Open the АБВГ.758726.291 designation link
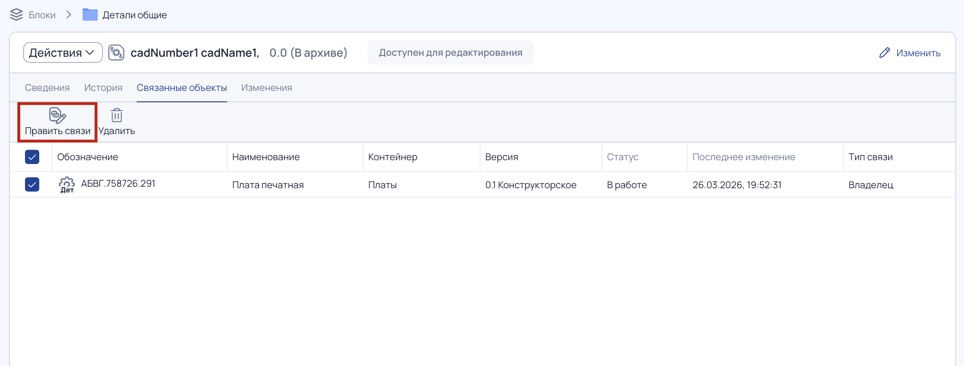Image resolution: width=964 pixels, height=366 pixels. point(118,183)
